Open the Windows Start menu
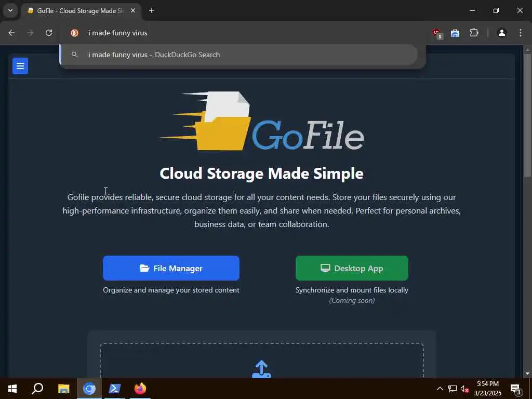The height and width of the screenshot is (399, 532). coord(12,389)
